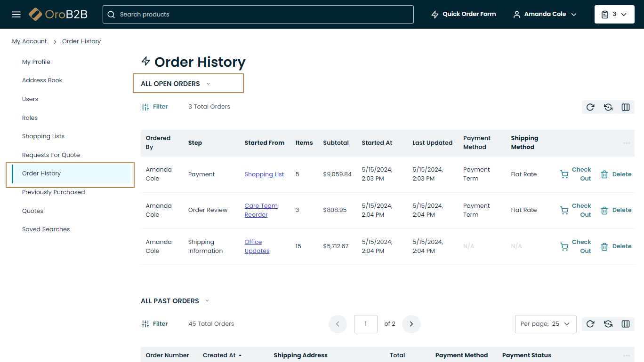
Task: Open the Per page 25 dropdown
Action: coord(546,324)
